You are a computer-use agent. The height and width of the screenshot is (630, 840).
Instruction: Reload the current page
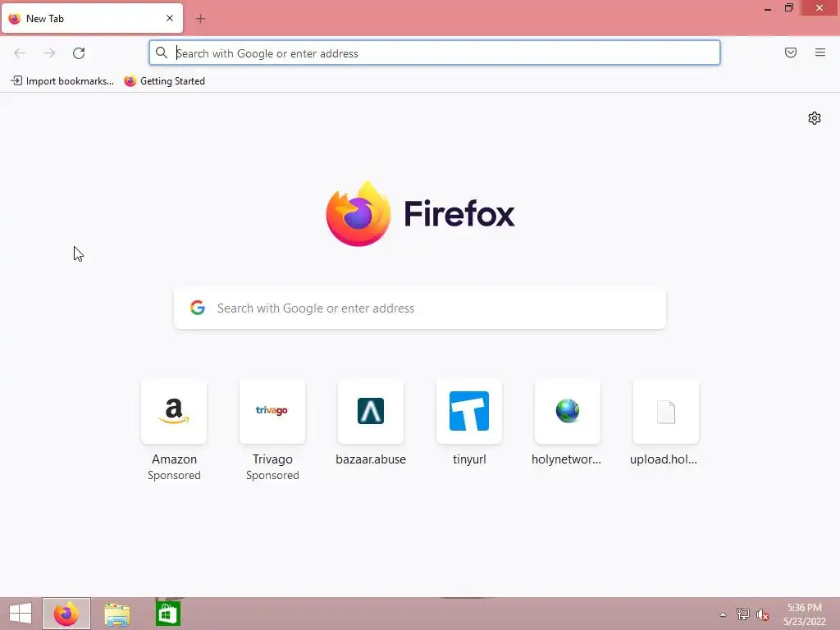pyautogui.click(x=79, y=53)
